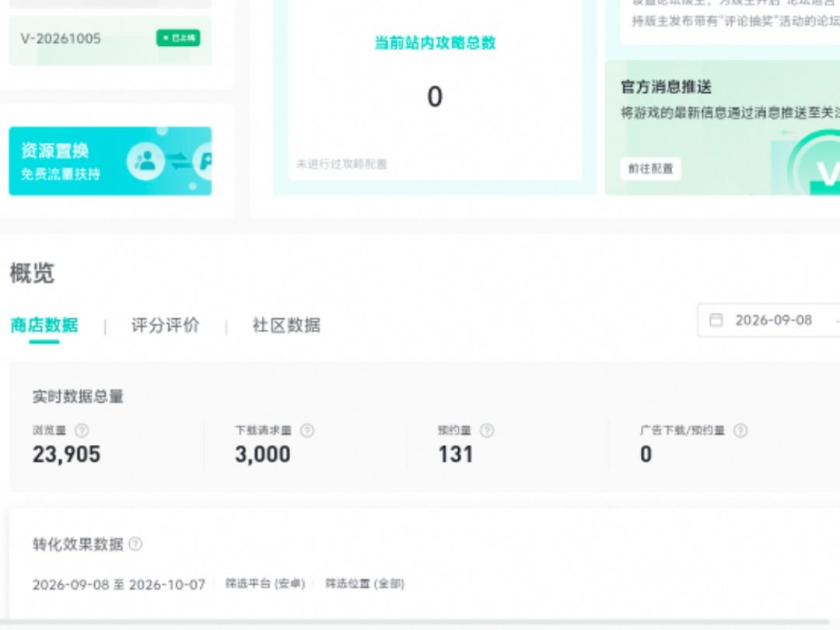Click the green 已上线 status badge
This screenshot has height=630, width=840.
click(x=178, y=38)
